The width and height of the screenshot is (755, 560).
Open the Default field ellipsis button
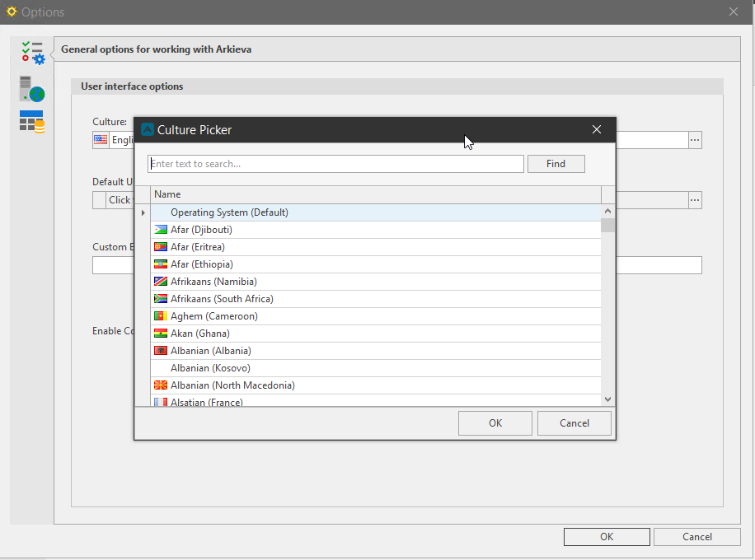[x=695, y=199]
